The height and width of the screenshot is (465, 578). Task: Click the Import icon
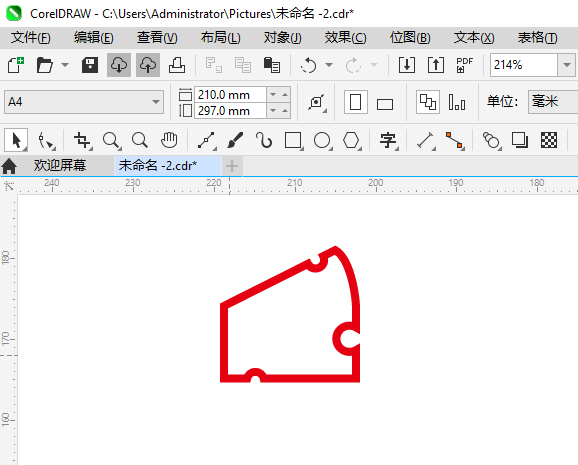407,65
